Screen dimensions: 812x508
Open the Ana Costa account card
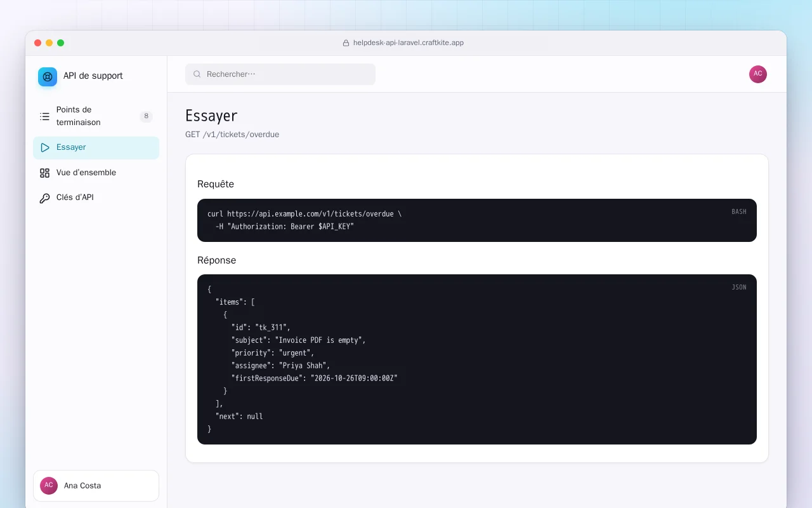(96, 486)
